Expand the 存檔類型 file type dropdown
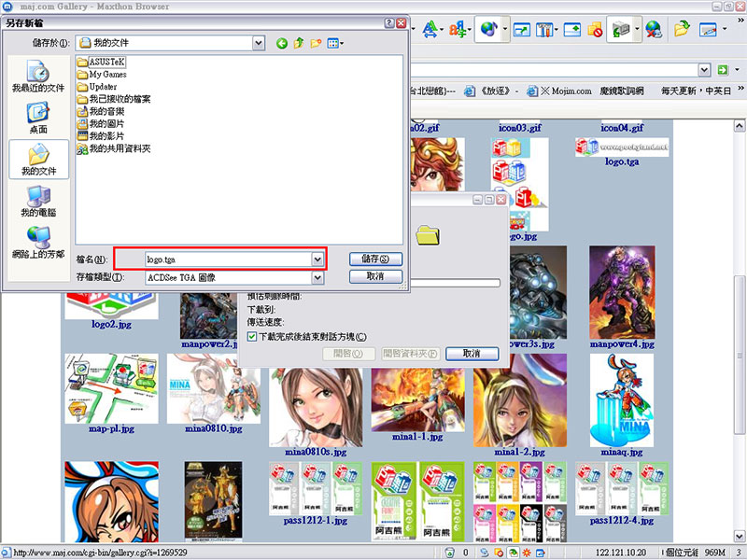Image resolution: width=747 pixels, height=560 pixels. pos(317,277)
